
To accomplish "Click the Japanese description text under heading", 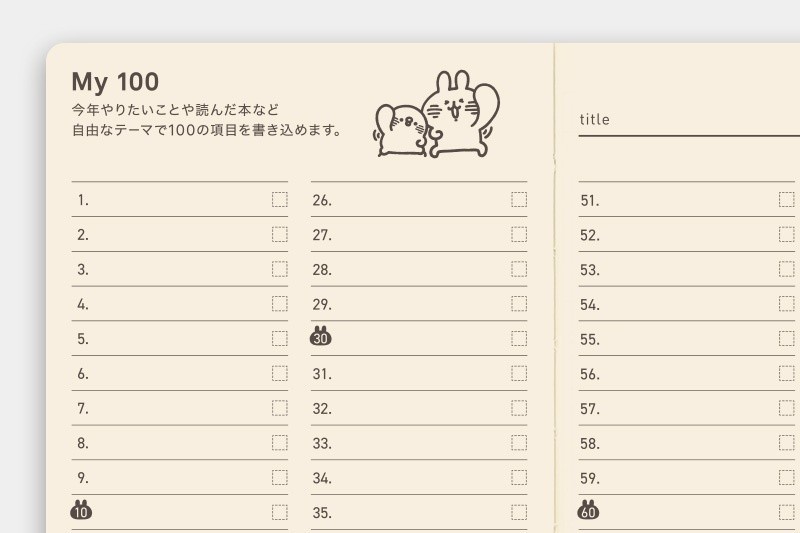I will (x=207, y=120).
